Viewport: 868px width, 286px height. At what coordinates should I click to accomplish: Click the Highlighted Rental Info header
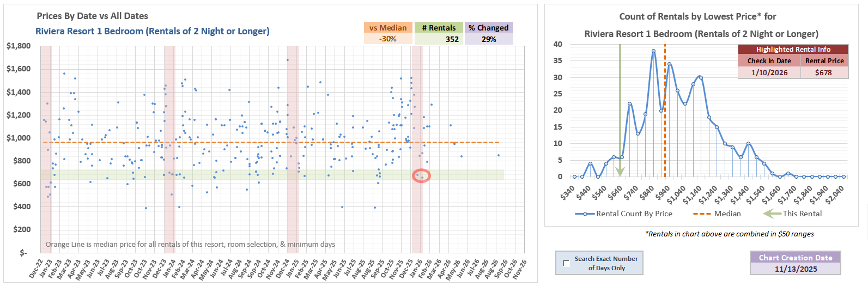point(793,49)
